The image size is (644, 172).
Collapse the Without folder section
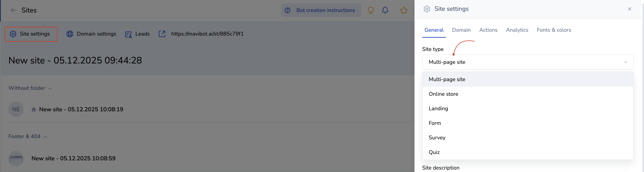pyautogui.click(x=50, y=88)
